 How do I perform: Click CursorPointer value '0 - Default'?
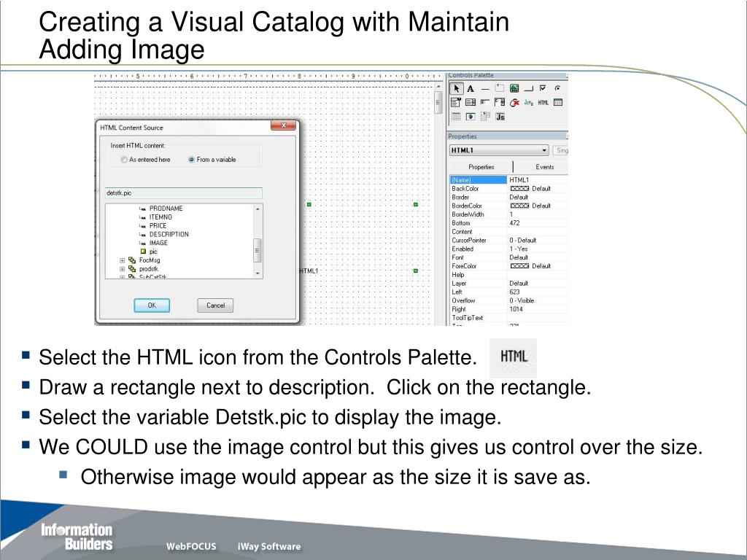pos(522,240)
